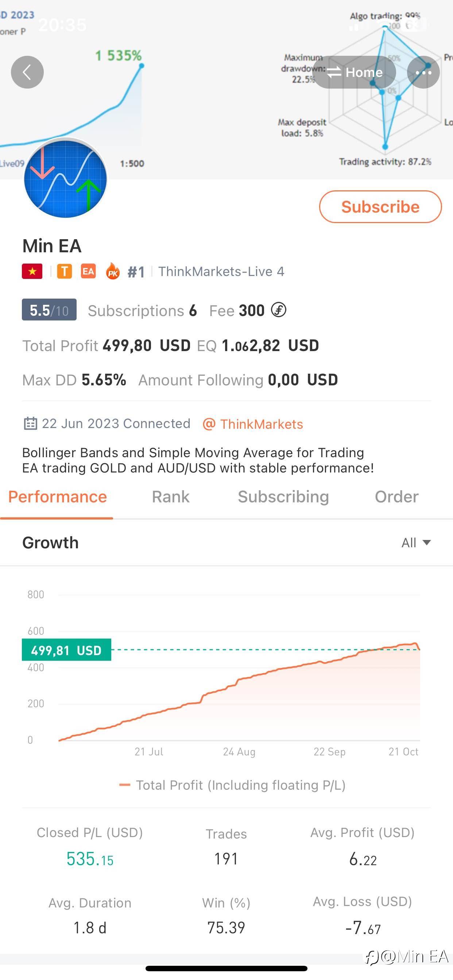453x980 pixels.
Task: Tap the fee currency coin icon
Action: coord(279,310)
